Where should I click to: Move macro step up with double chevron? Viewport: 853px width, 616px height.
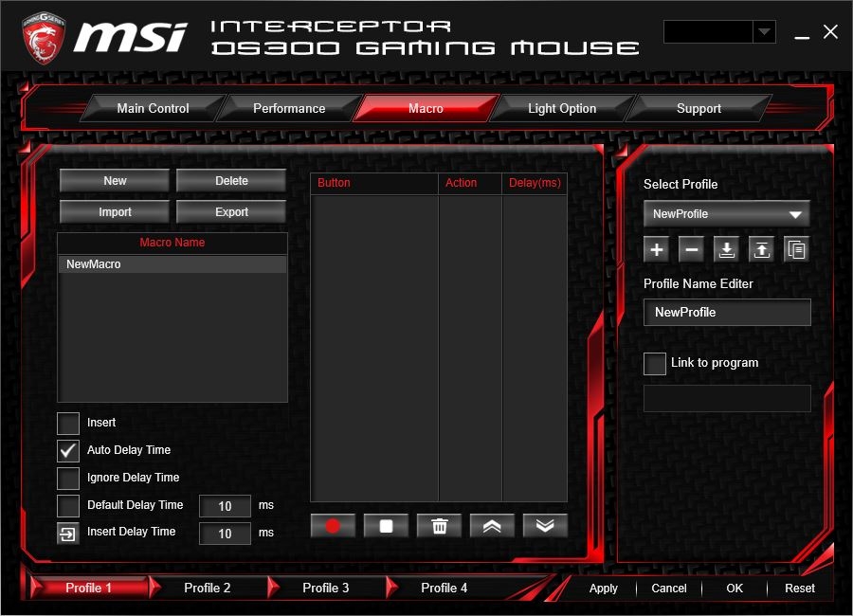(492, 526)
